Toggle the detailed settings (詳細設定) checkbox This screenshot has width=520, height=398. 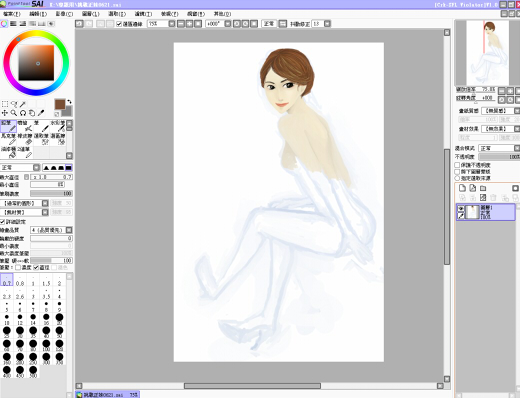[2, 222]
